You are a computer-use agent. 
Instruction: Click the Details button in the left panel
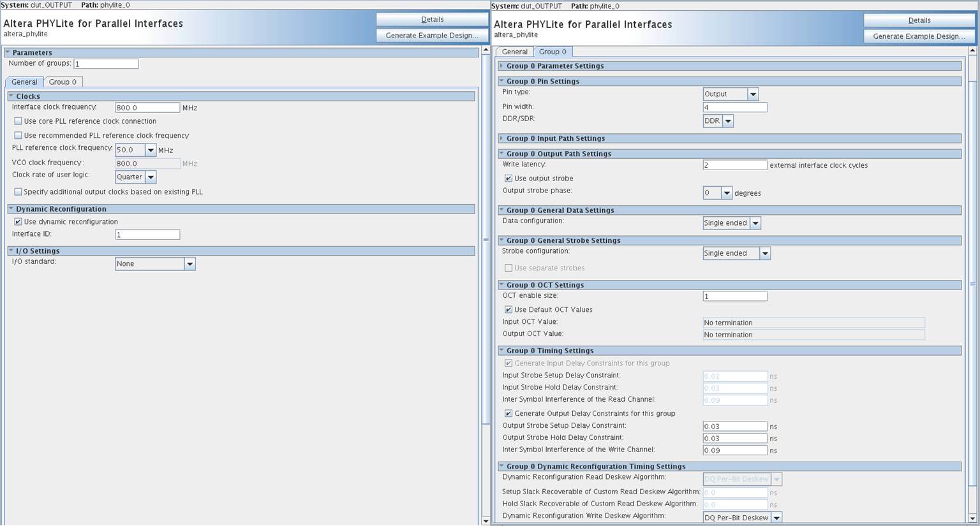[x=432, y=19]
